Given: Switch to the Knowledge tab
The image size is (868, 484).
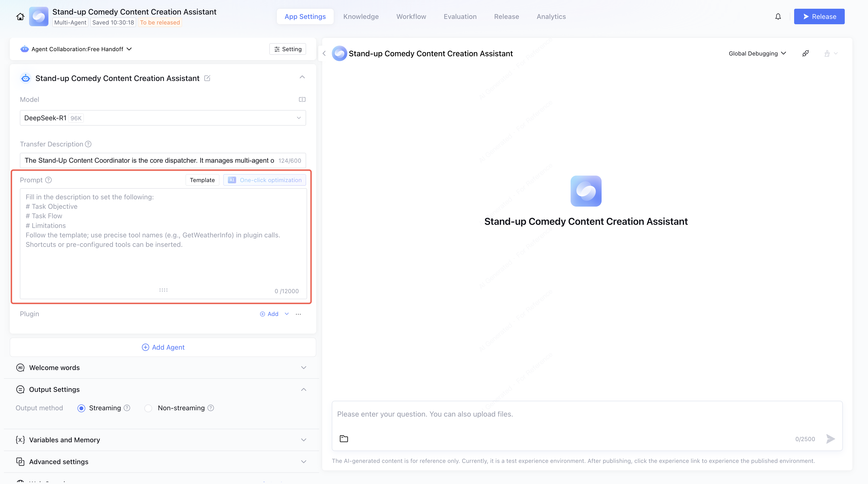Looking at the screenshot, I should click(x=361, y=16).
